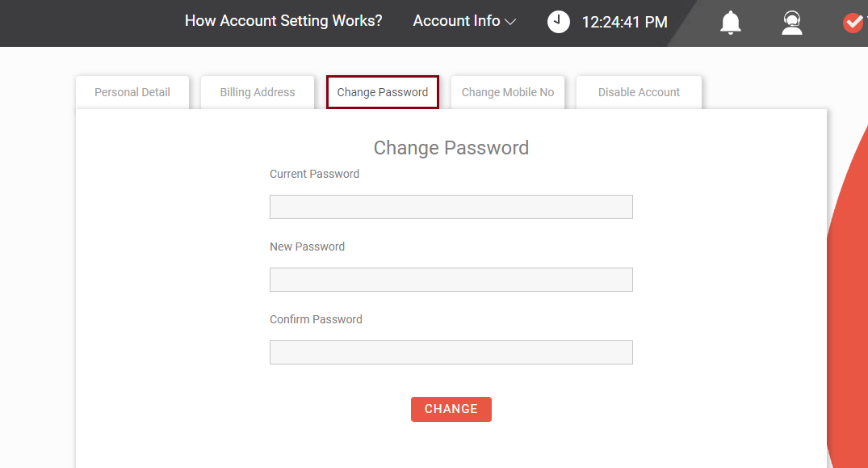Open the Billing Address tab
This screenshot has width=868, height=468.
[x=258, y=92]
